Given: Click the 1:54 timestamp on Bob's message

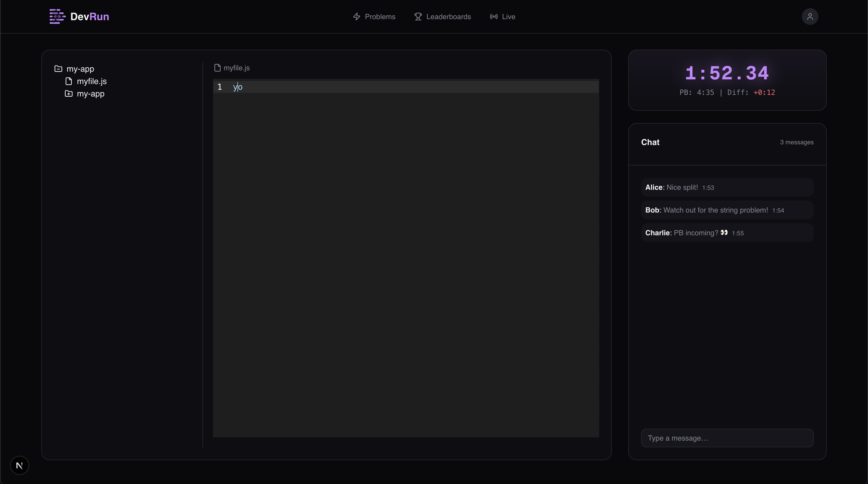Looking at the screenshot, I should point(778,210).
